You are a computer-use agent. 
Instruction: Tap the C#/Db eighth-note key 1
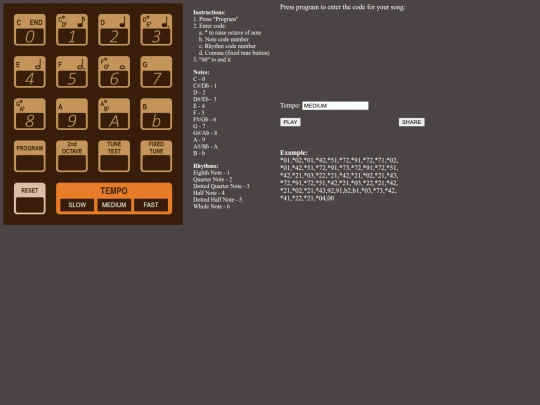coord(72,30)
